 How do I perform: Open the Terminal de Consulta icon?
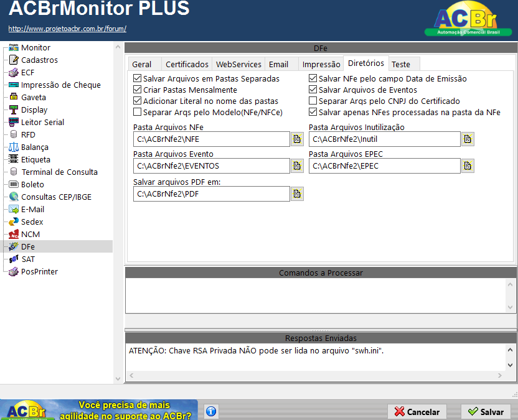click(x=14, y=172)
